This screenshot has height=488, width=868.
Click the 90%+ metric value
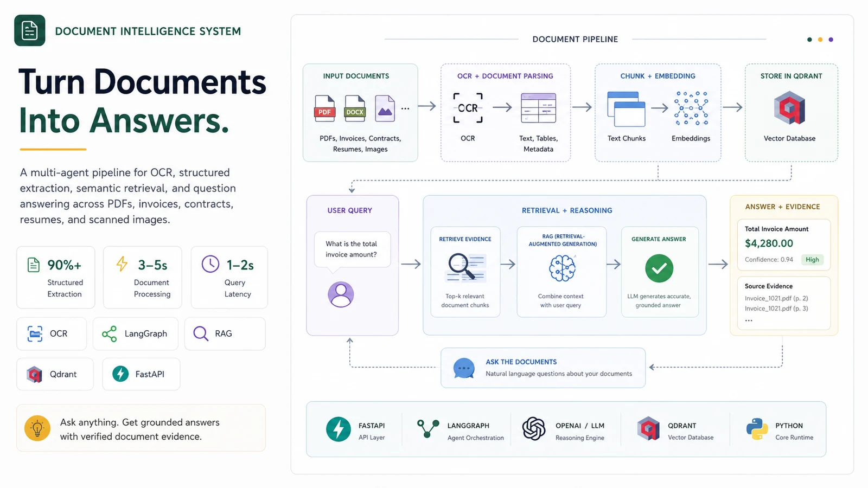tap(64, 265)
